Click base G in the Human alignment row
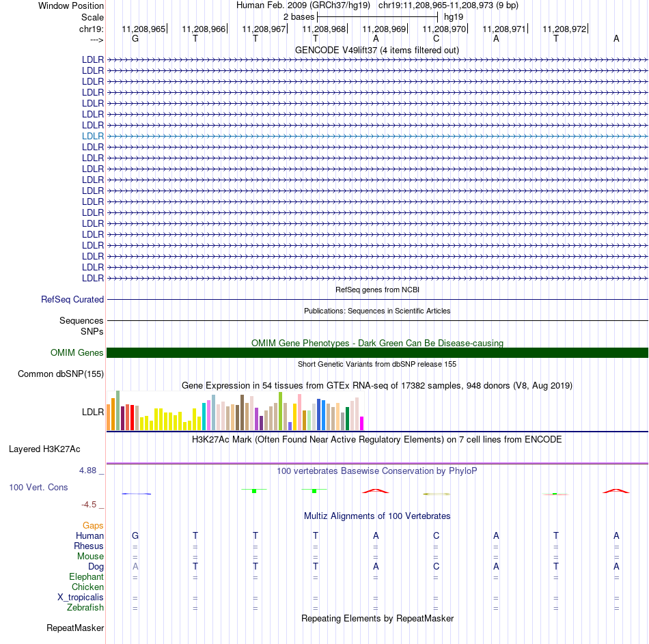This screenshot has width=649, height=644. [135, 535]
